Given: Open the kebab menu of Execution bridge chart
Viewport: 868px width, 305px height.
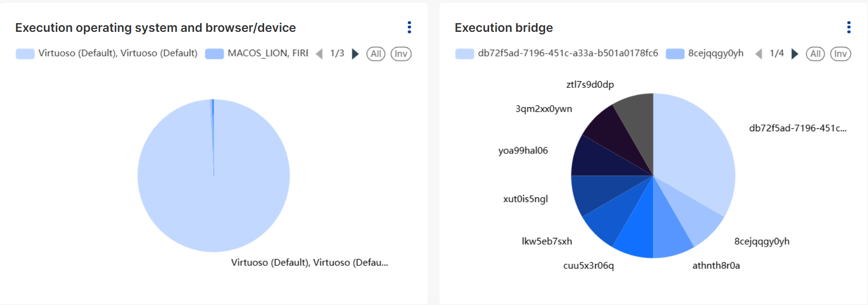Looking at the screenshot, I should click(849, 28).
